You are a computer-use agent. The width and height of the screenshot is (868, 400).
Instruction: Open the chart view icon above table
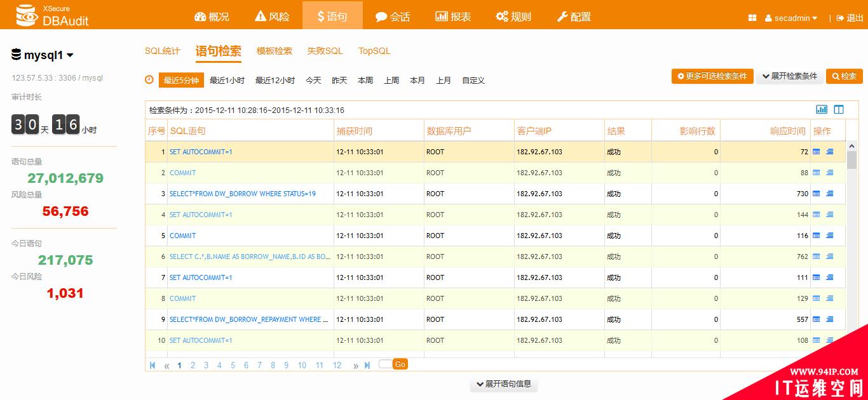(x=822, y=109)
